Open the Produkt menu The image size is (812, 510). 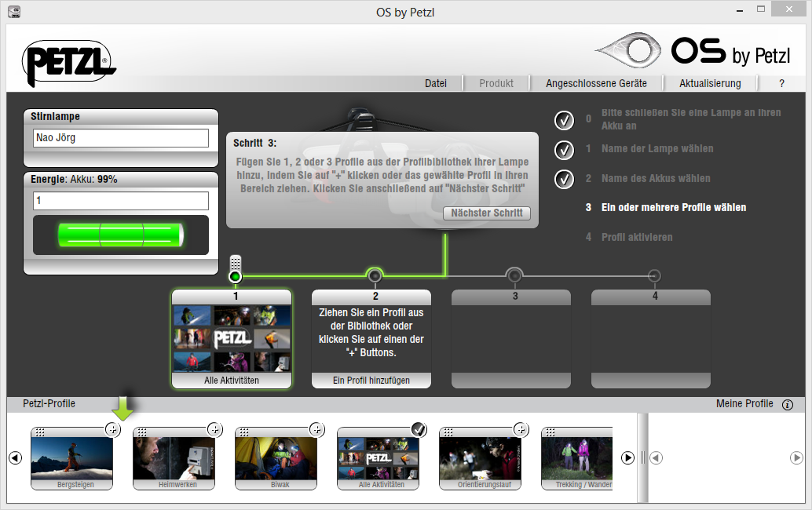coord(496,83)
